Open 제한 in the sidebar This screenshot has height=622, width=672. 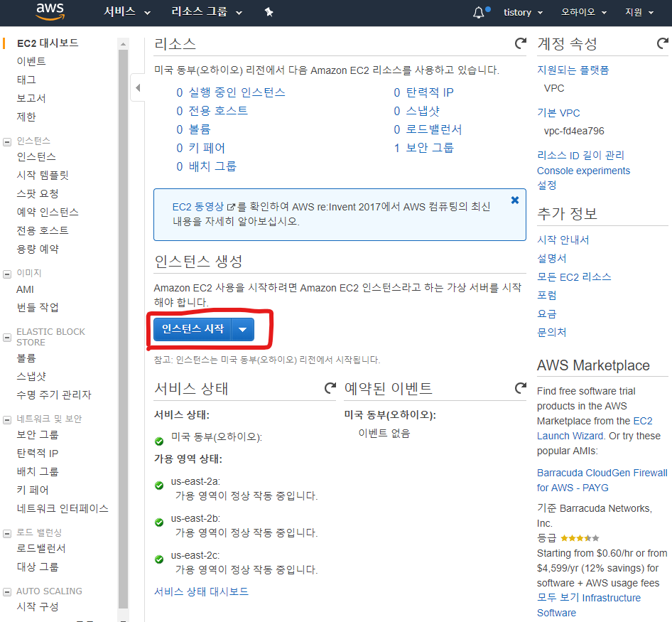point(26,117)
